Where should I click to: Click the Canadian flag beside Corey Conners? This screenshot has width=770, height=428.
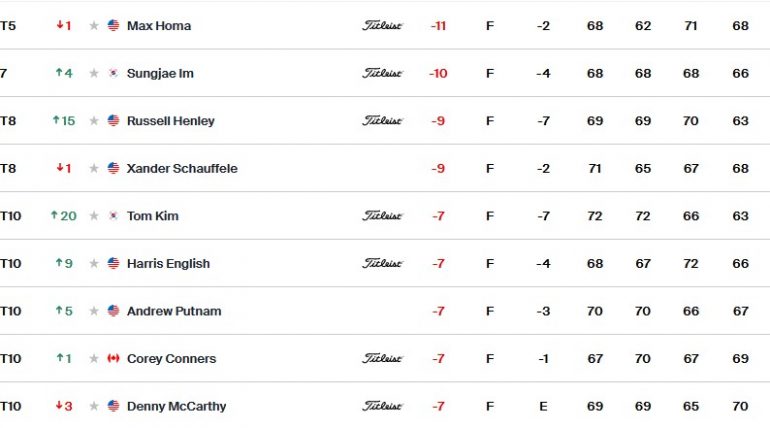click(113, 358)
